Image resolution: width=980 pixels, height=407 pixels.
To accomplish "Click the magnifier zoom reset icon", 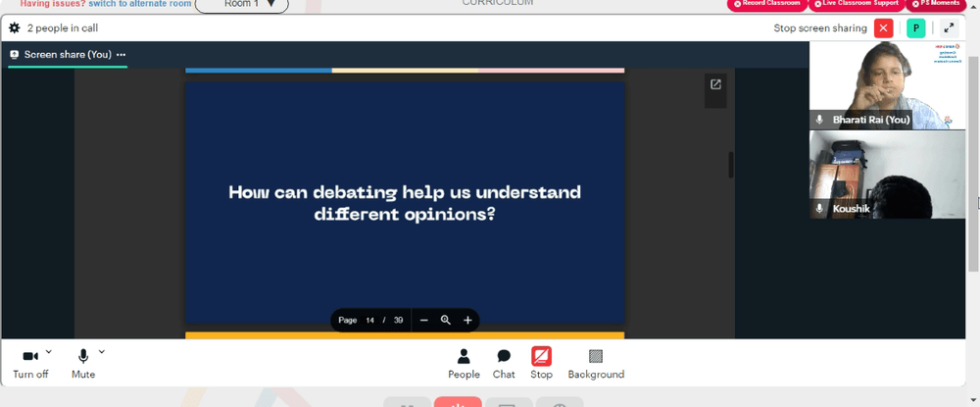I will coord(446,320).
